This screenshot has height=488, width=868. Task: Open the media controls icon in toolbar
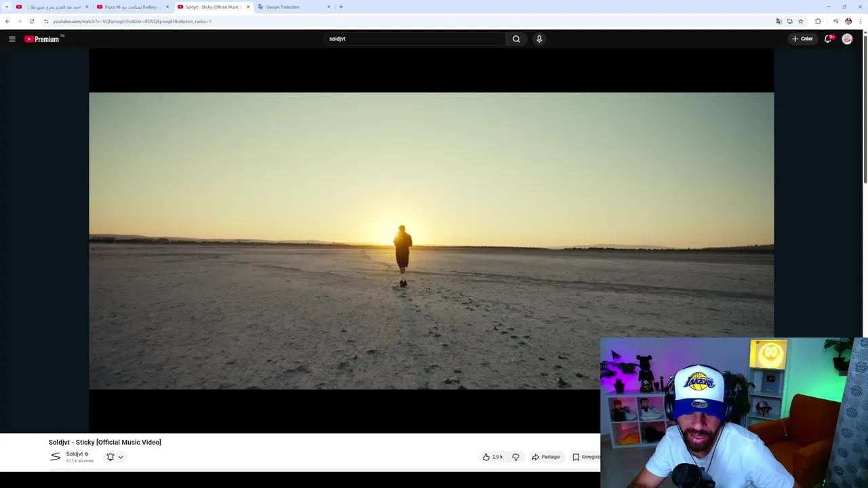835,21
